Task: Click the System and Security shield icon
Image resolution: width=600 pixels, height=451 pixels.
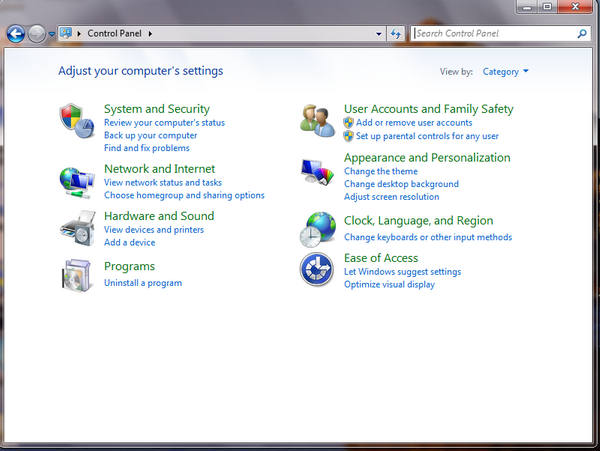Action: click(x=77, y=120)
